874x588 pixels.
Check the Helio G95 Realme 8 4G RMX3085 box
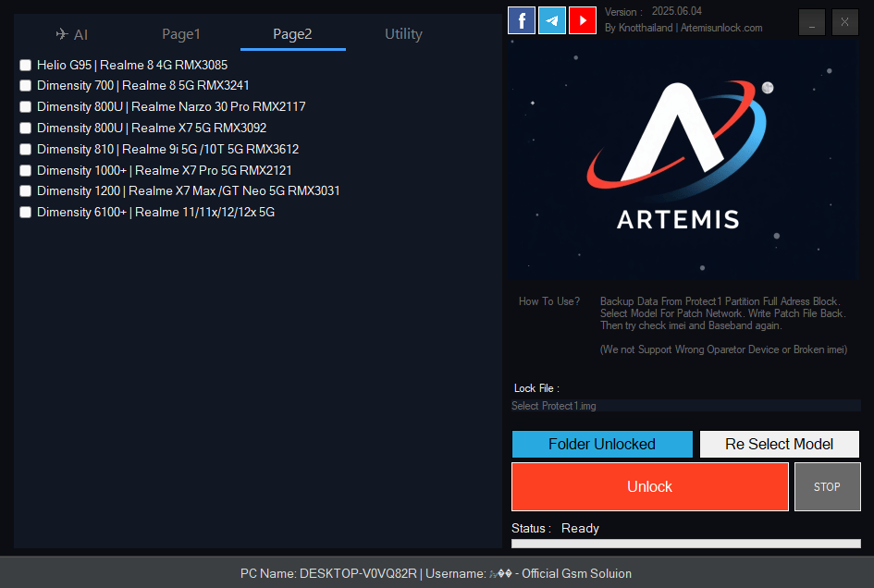click(25, 65)
